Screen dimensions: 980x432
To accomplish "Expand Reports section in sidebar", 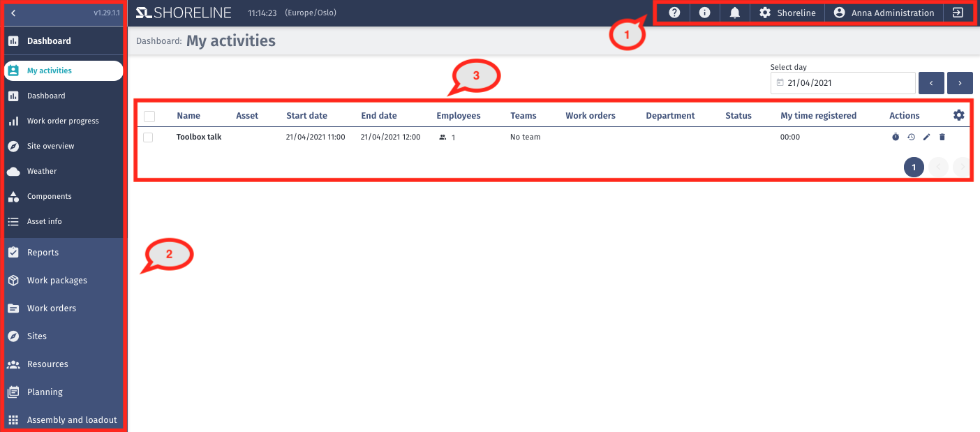I will [x=64, y=253].
